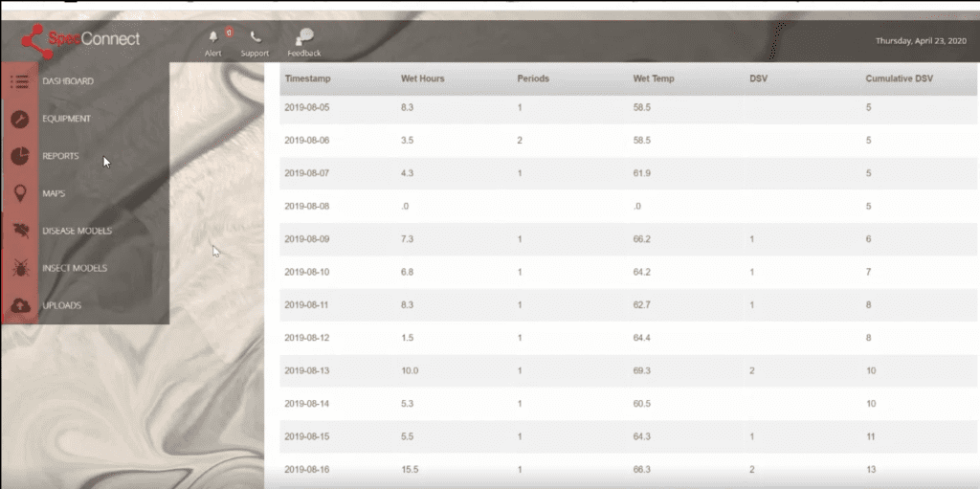This screenshot has height=489, width=980.
Task: Click the Wet Temp column header
Action: pyautogui.click(x=654, y=78)
